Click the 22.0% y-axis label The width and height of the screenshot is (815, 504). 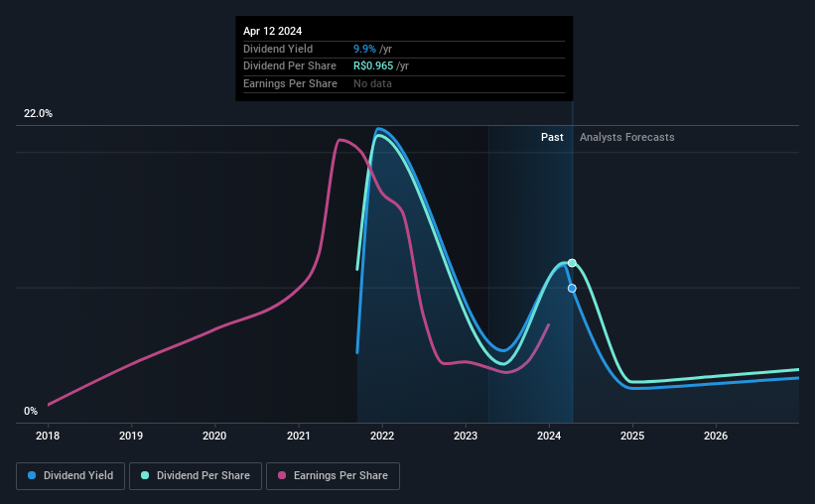38,114
